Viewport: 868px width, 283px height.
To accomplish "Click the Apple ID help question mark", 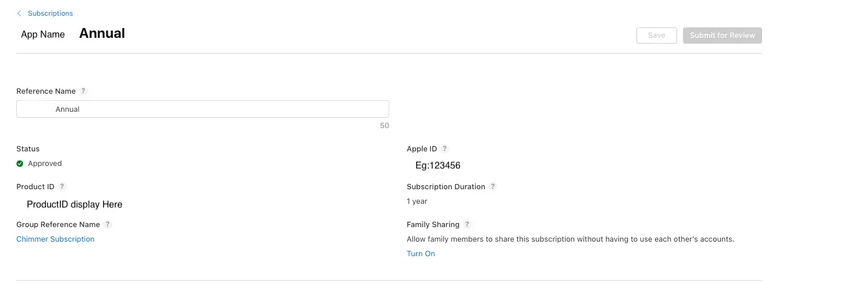I will 444,149.
